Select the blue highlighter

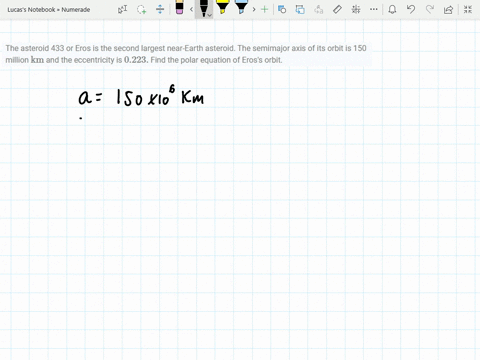click(x=241, y=7)
